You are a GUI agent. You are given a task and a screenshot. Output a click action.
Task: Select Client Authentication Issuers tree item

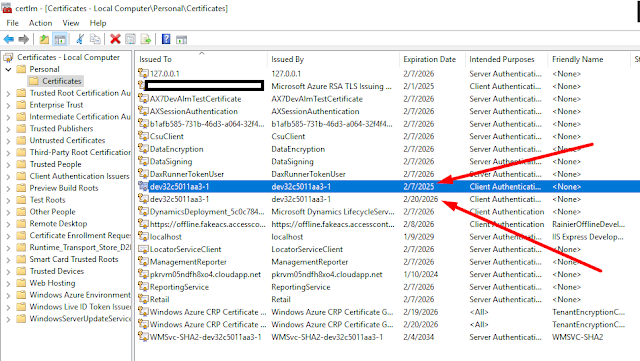coord(79,176)
